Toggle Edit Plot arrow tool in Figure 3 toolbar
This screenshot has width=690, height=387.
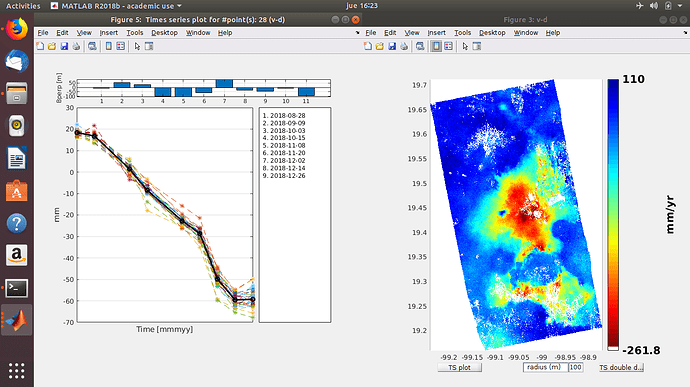point(465,46)
